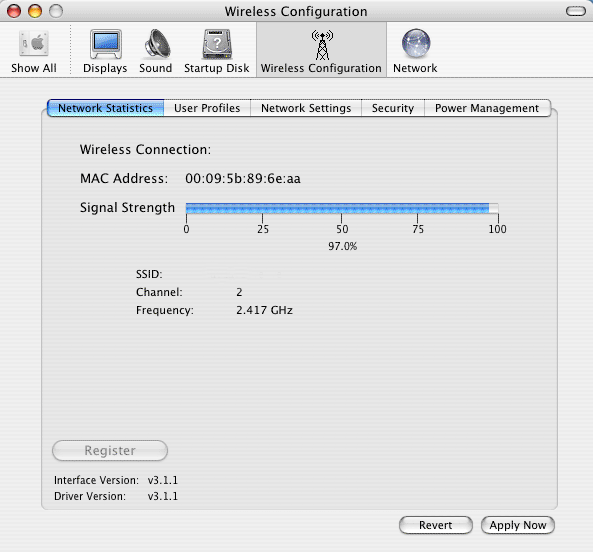The height and width of the screenshot is (552, 593).
Task: Click the MAC address 00:09:5b:89:6e:aa
Action: (243, 178)
